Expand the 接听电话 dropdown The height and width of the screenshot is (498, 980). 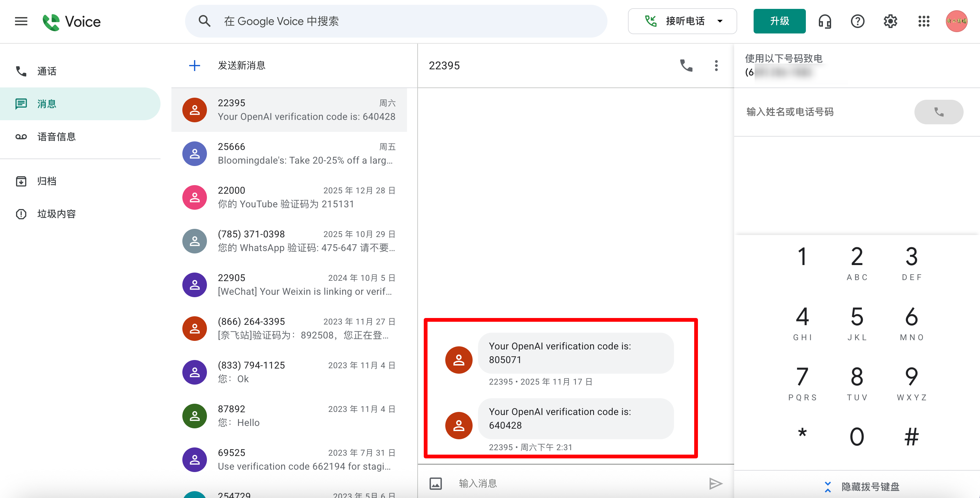[720, 21]
